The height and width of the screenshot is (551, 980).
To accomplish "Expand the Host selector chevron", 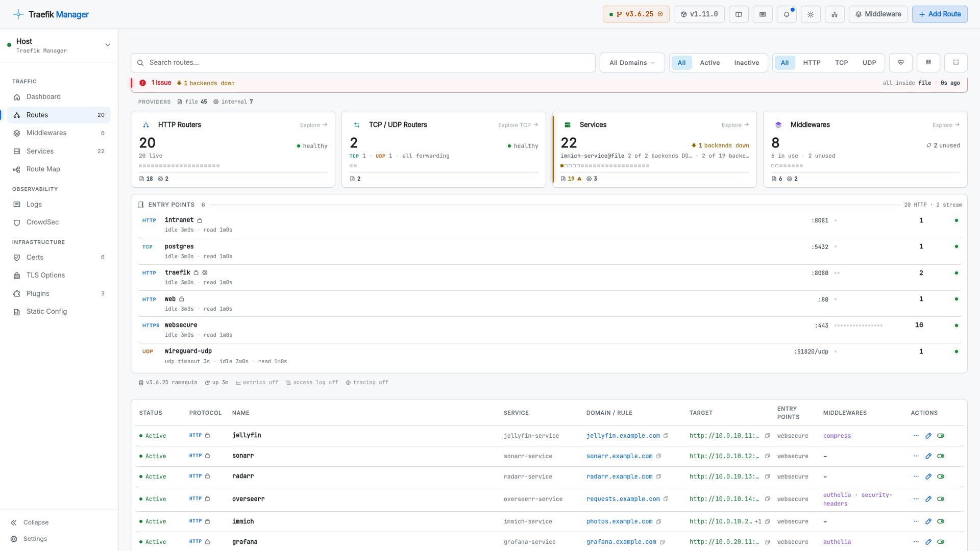I will (x=108, y=45).
